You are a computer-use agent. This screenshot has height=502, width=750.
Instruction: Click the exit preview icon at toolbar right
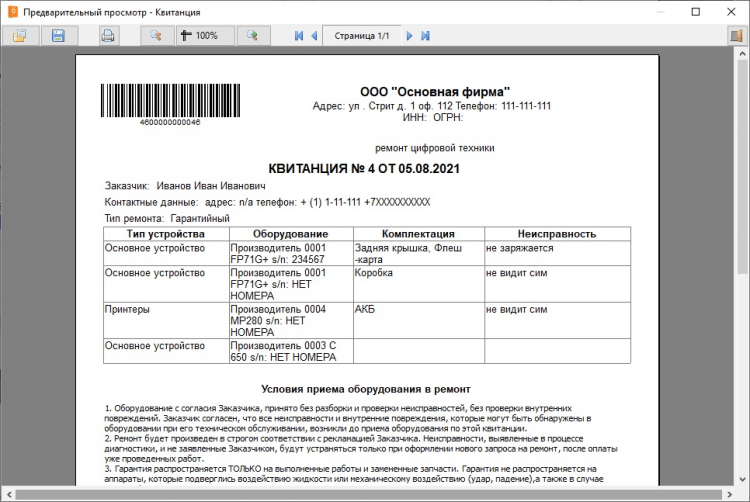tap(737, 36)
